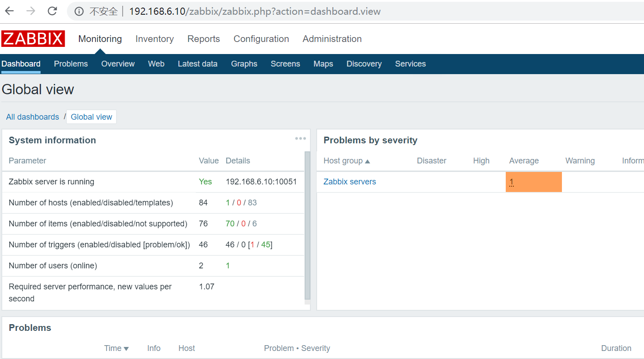Viewport: 644px width, 359px height.
Task: Open the Administration menu
Action: (x=332, y=39)
